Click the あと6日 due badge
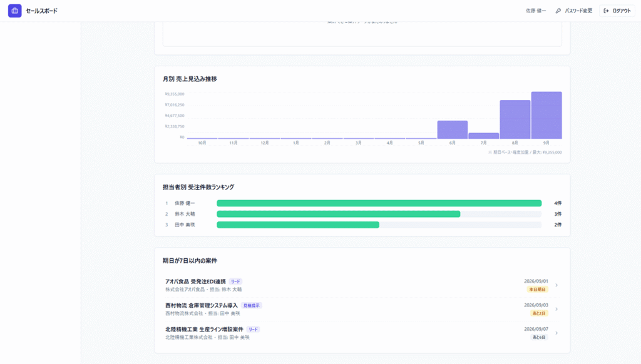 click(x=539, y=338)
